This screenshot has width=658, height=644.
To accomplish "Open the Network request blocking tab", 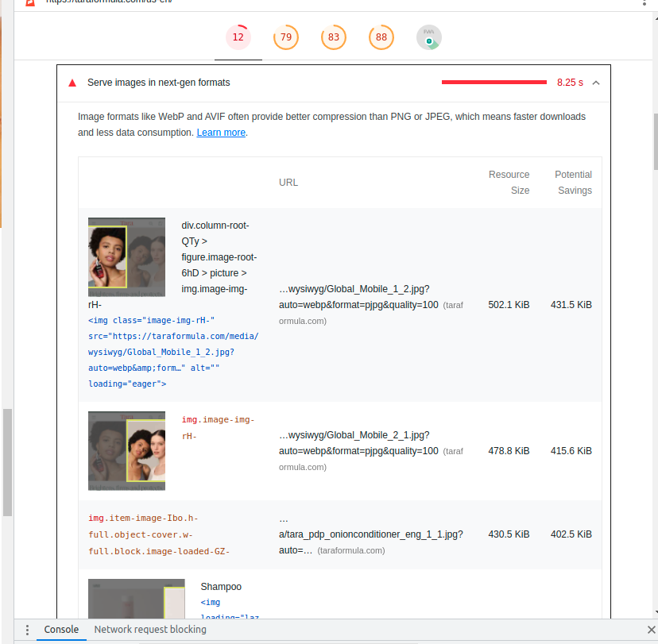I will click(150, 629).
